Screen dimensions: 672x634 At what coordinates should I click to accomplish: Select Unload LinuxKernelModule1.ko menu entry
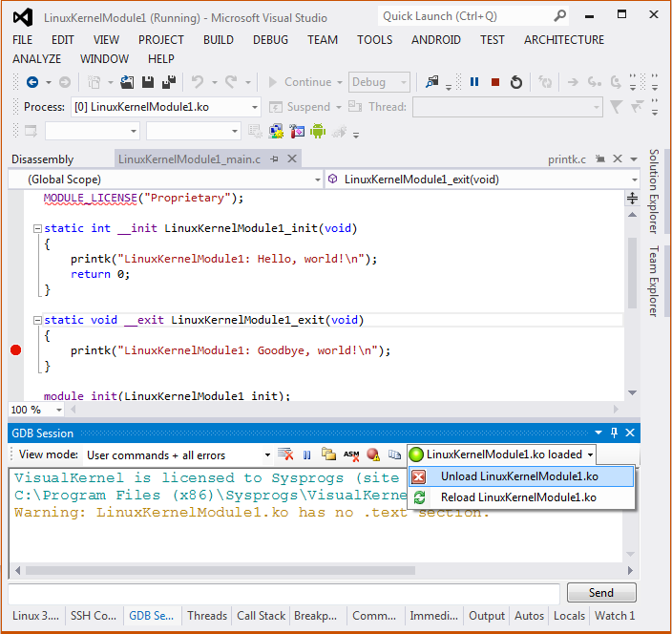[519, 476]
